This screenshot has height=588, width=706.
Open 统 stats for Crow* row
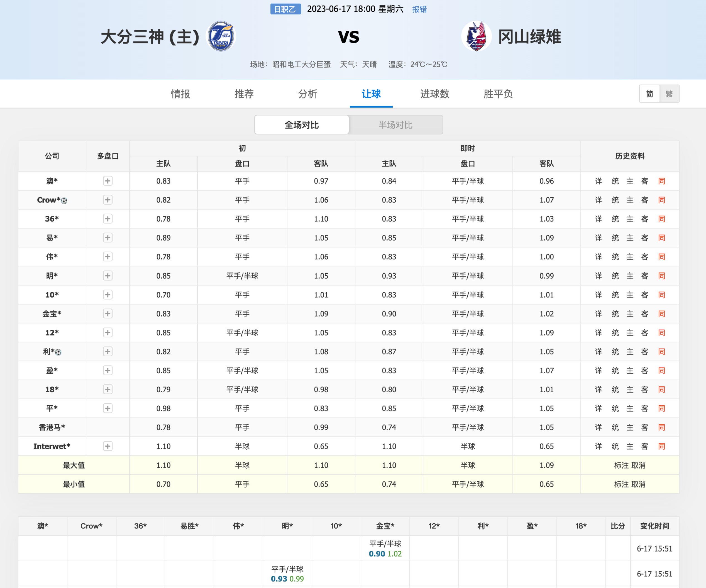click(615, 200)
